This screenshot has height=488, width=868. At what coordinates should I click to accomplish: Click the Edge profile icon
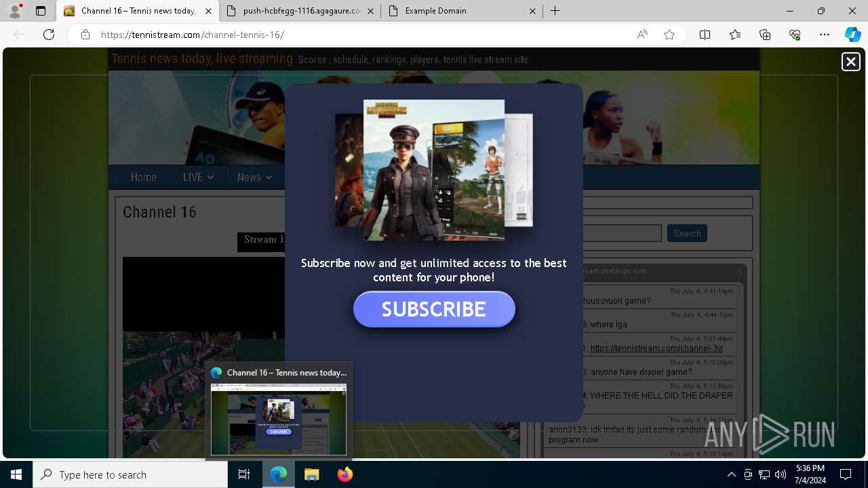(x=15, y=11)
